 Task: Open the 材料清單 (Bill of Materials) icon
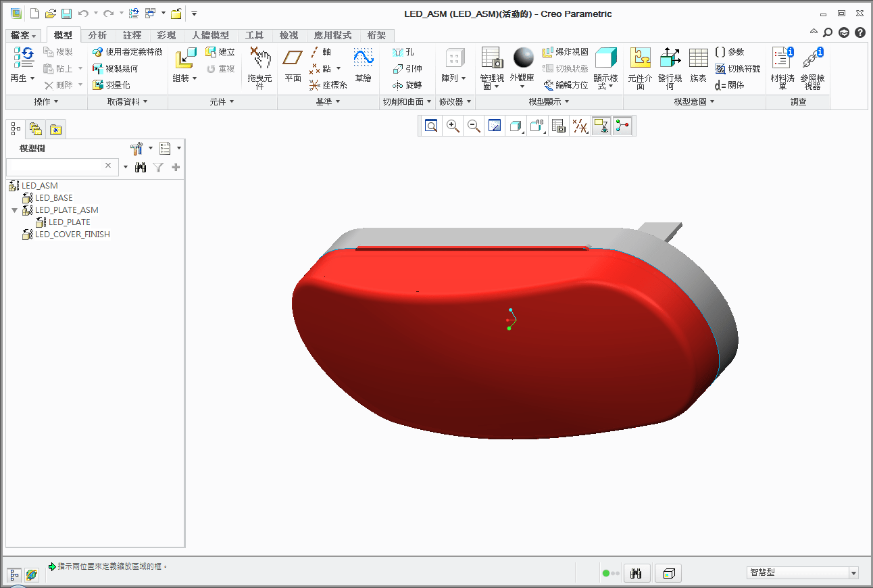pos(782,67)
